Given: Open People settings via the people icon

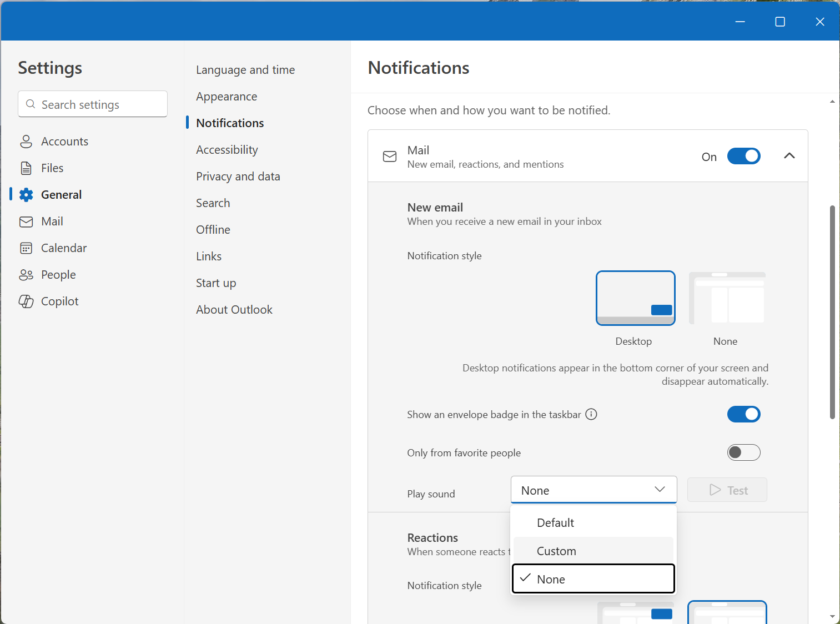Looking at the screenshot, I should coord(26,274).
